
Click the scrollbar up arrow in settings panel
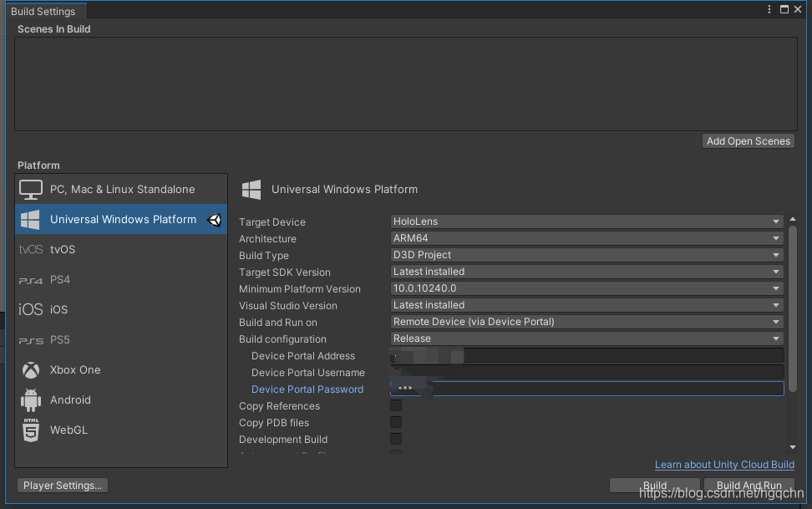(792, 220)
